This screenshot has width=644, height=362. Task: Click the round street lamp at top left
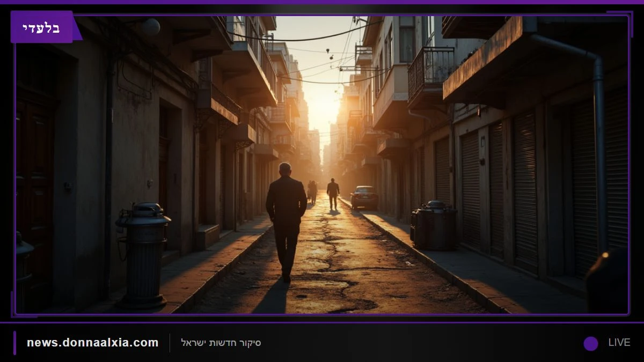[x=151, y=27]
